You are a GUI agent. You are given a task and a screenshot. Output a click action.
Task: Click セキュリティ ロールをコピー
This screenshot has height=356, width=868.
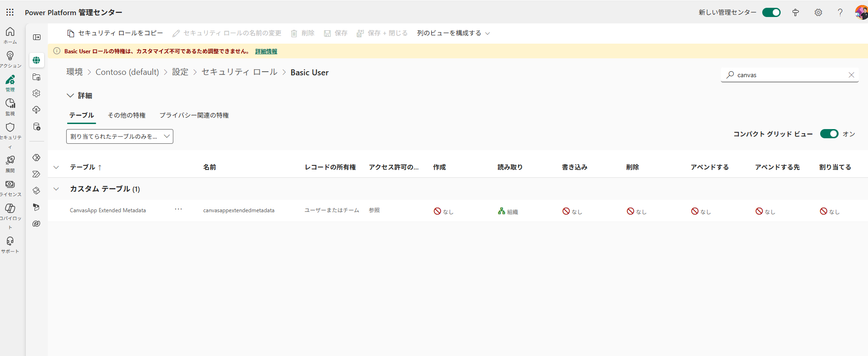(x=115, y=33)
